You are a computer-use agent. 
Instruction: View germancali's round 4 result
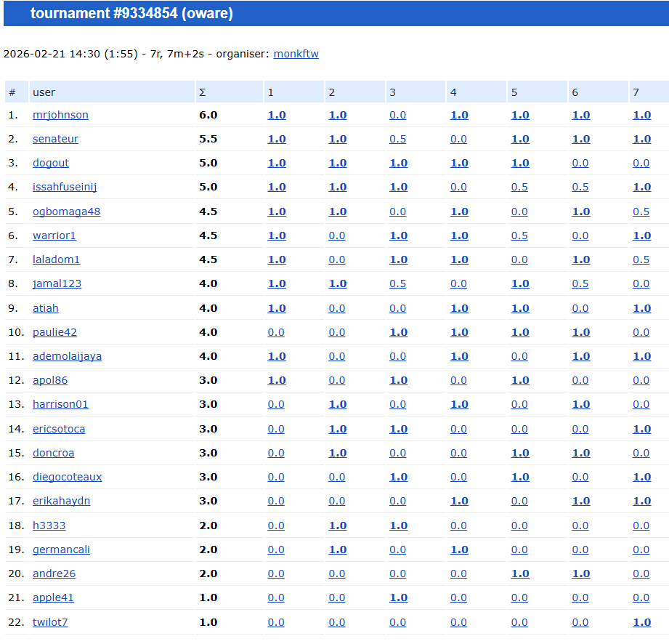click(x=459, y=550)
